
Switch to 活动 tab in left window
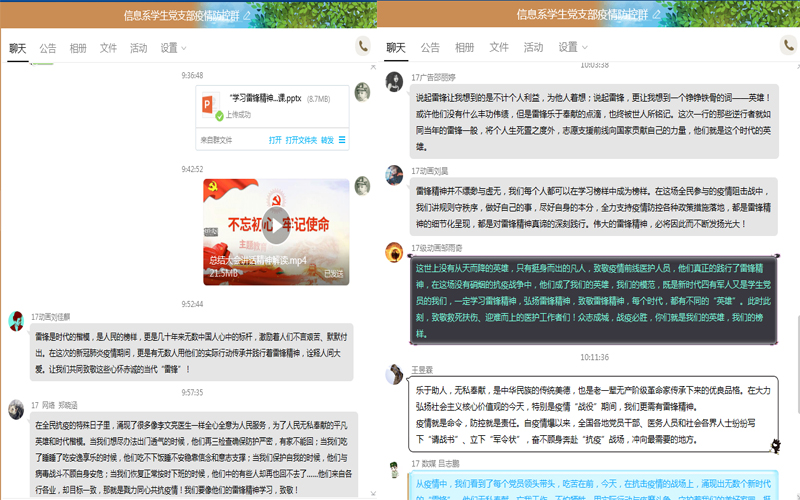138,48
